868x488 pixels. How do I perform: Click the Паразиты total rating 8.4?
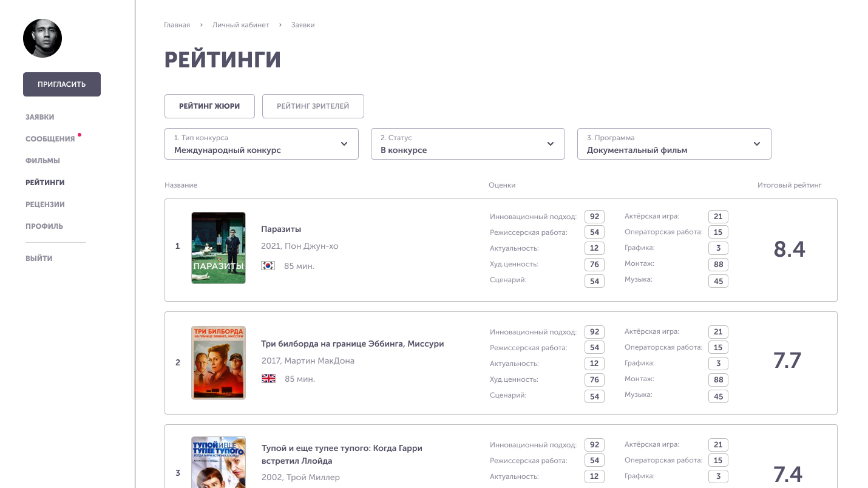coord(789,249)
